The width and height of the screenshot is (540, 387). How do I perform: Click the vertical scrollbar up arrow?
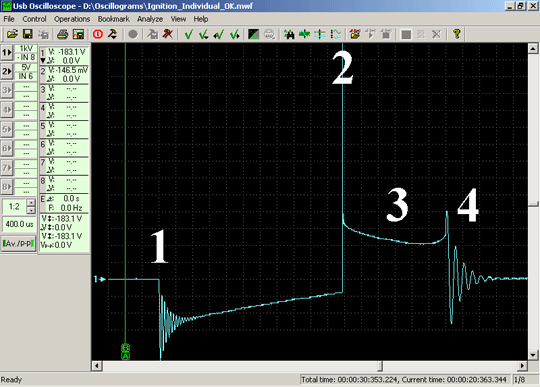click(533, 49)
